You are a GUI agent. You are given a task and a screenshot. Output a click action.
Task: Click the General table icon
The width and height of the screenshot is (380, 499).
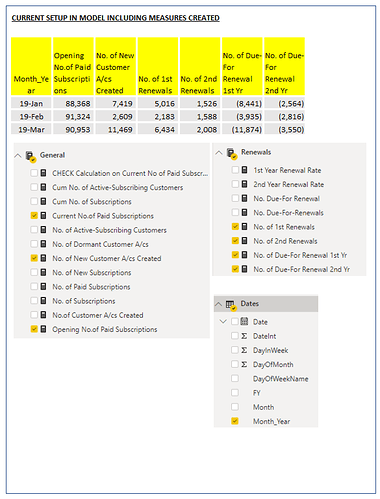tap(31, 156)
